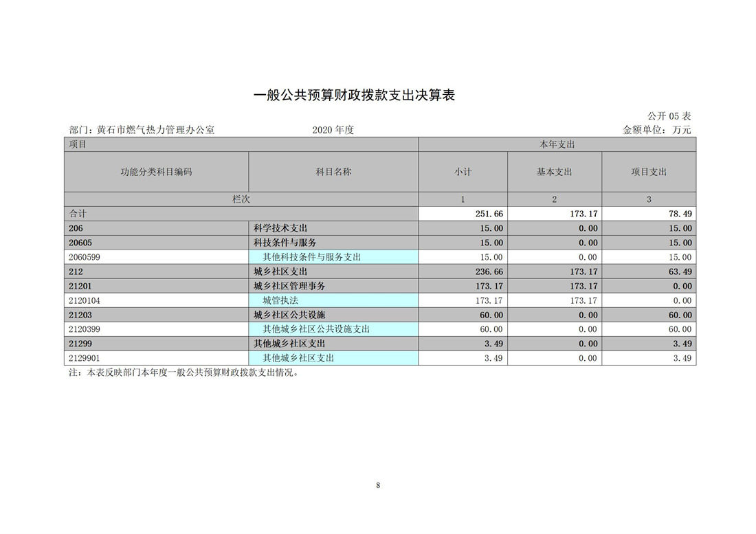Click 城乡社区管理事务 cell
Screen dimensions: 756x534
[333, 287]
